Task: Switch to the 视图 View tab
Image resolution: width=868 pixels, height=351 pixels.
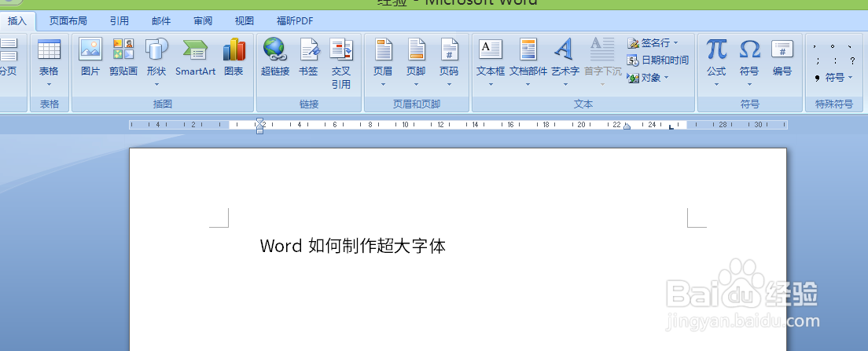Action: [x=244, y=21]
